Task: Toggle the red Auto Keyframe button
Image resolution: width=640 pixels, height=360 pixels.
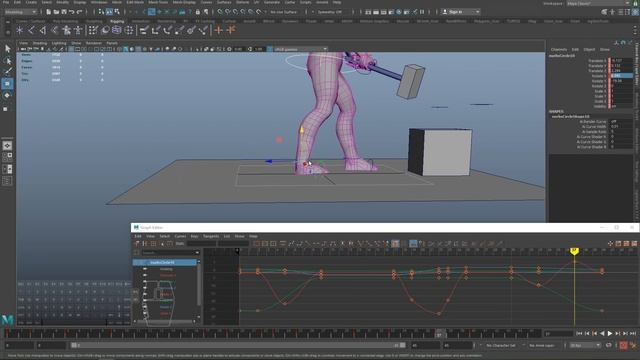Action: (623, 345)
